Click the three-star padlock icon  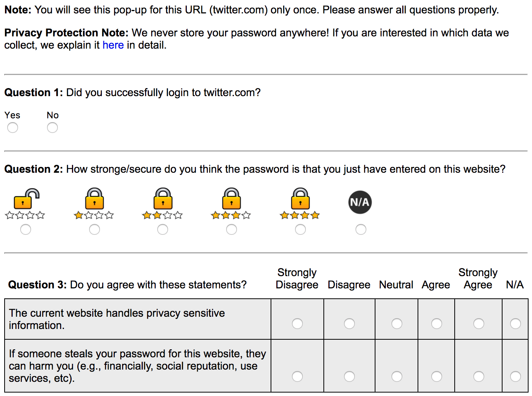[231, 204]
